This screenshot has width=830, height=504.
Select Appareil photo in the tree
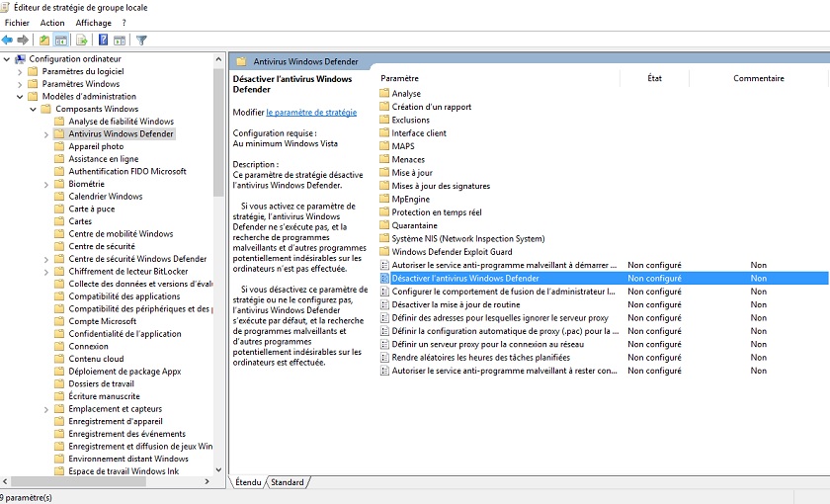[96, 146]
